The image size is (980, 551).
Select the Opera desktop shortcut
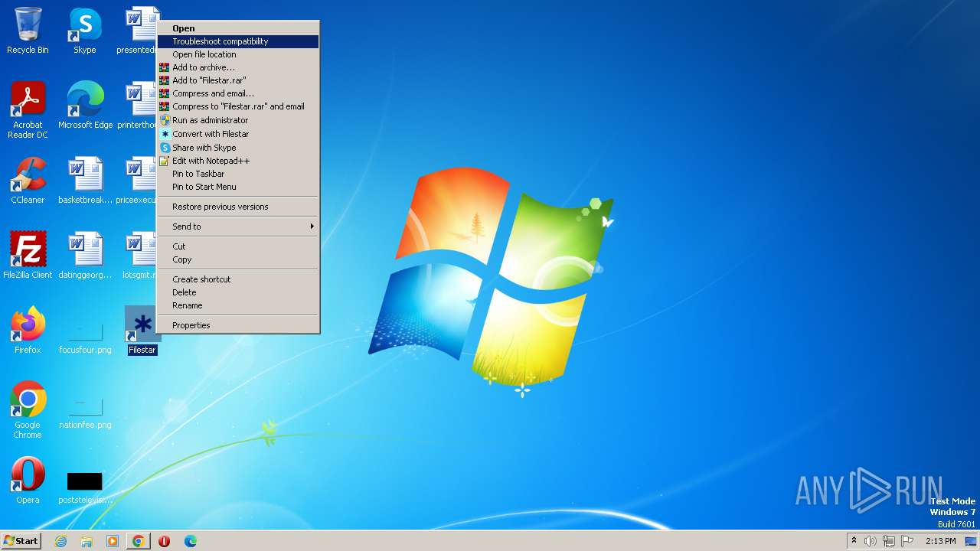point(28,481)
